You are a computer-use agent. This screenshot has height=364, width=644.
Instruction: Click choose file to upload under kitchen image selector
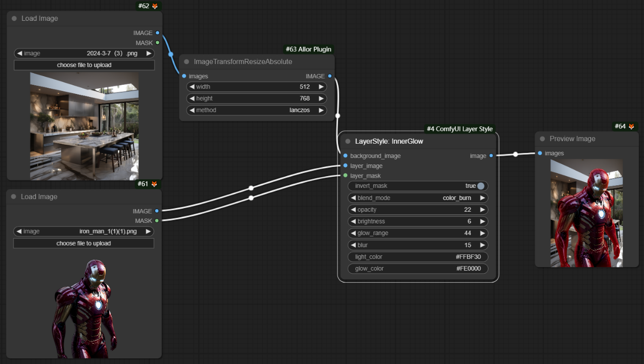coord(84,65)
